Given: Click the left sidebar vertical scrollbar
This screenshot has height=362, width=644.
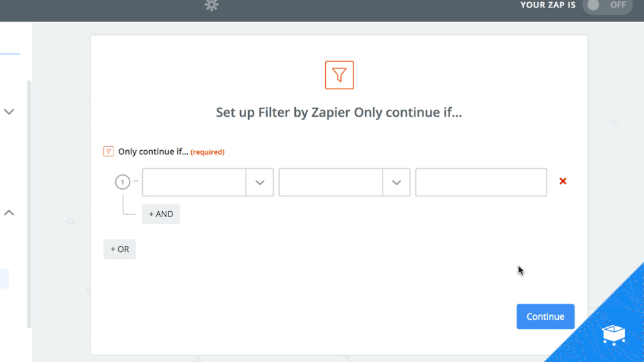Looking at the screenshot, I should [29, 201].
